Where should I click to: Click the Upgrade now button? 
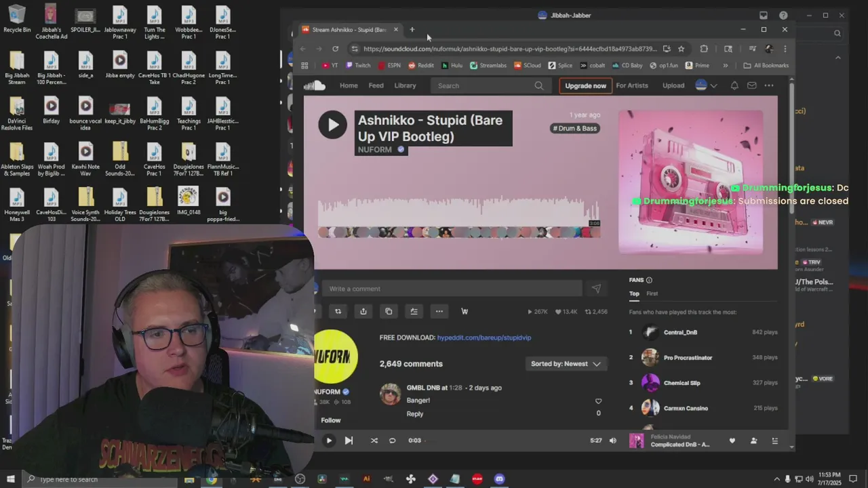click(585, 85)
